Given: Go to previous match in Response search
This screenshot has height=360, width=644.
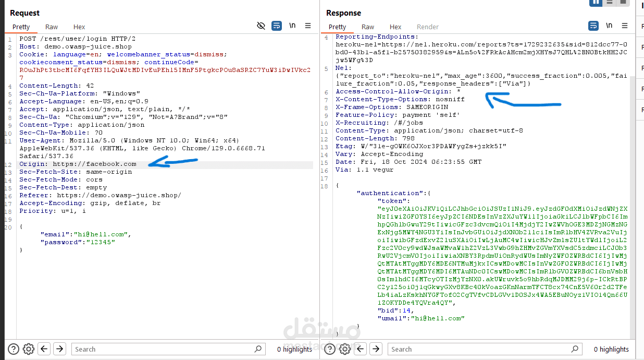Looking at the screenshot, I should tap(361, 349).
